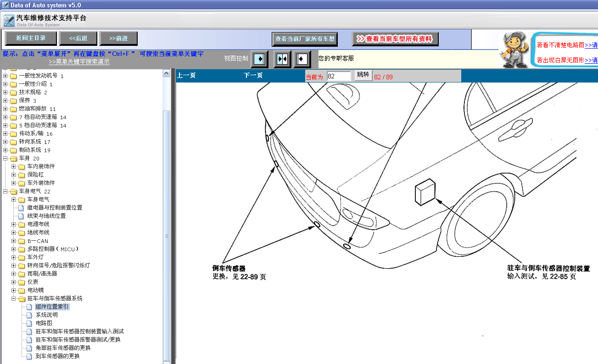
Task: Click the folder icon of 雨刷/清洗器
Action: [x=22, y=274]
